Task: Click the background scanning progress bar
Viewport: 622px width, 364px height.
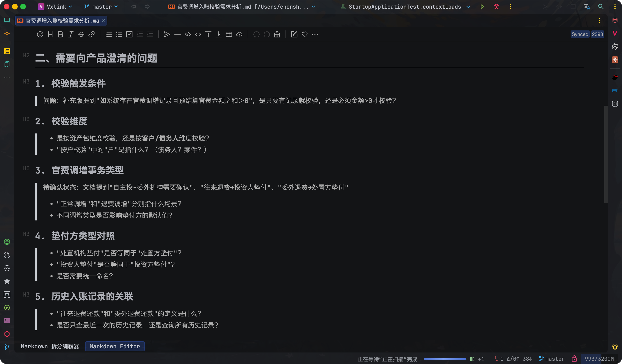Action: coord(445,359)
